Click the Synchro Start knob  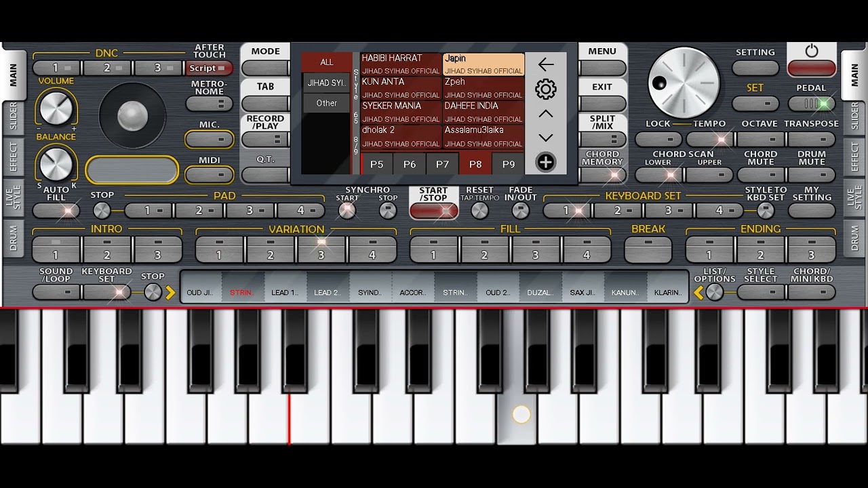[347, 211]
